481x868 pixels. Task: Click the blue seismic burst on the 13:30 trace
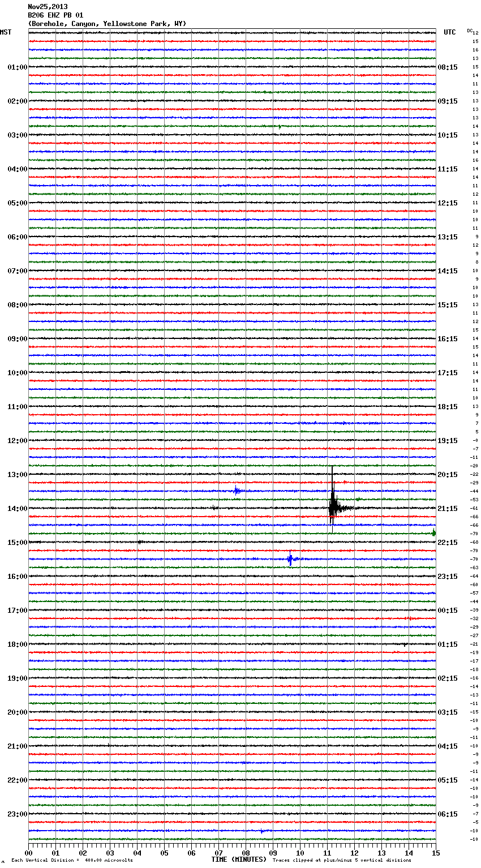pyautogui.click(x=237, y=491)
